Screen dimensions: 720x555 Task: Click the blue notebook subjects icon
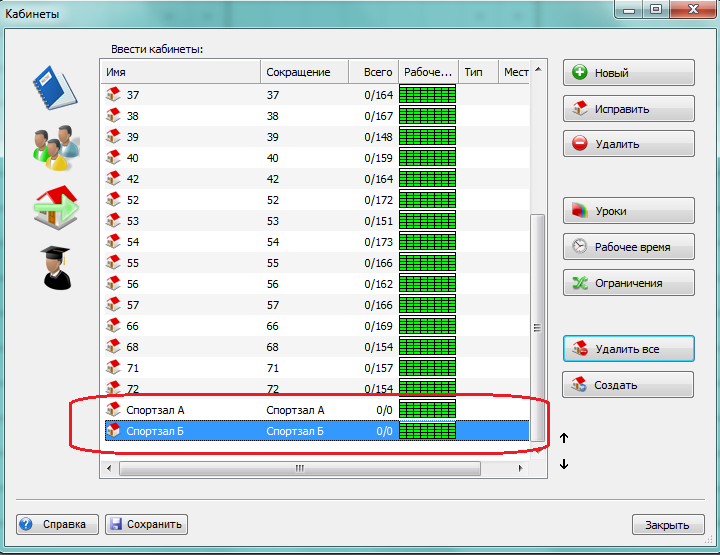(x=55, y=88)
